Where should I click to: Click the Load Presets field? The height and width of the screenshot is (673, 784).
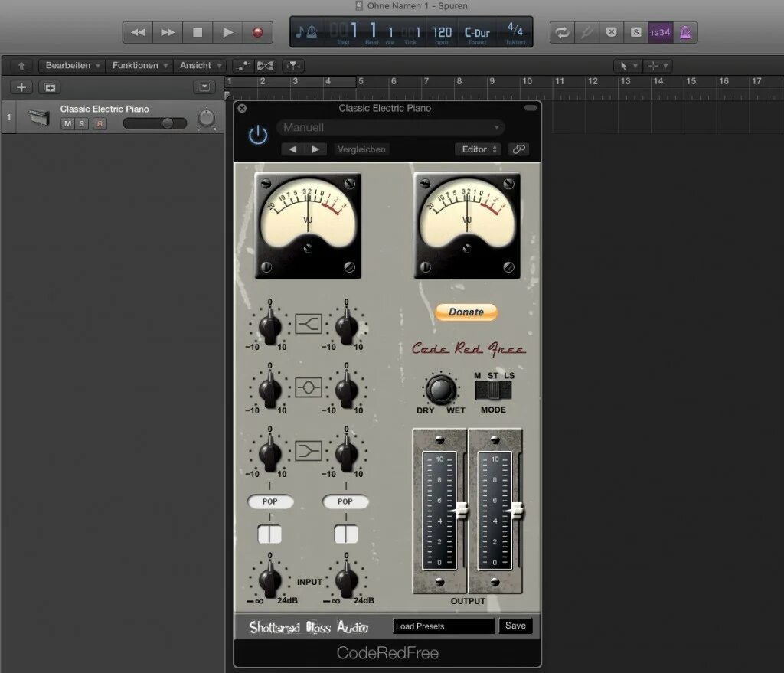pyautogui.click(x=444, y=626)
